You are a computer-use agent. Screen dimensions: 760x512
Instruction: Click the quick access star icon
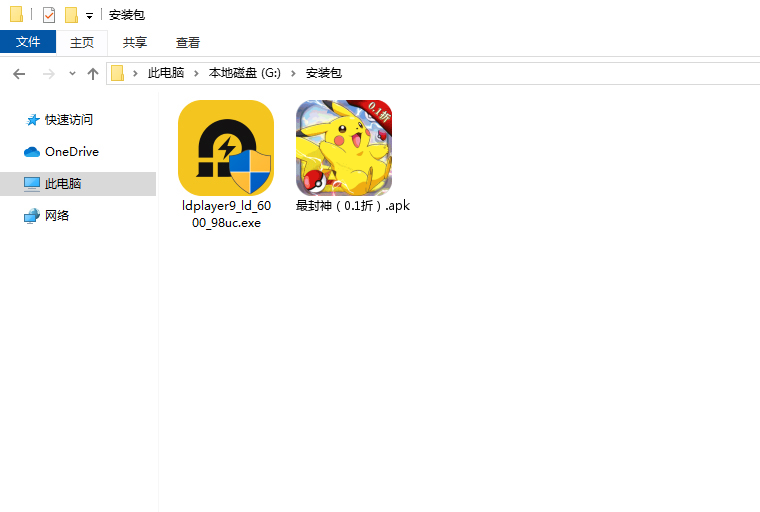(x=32, y=120)
